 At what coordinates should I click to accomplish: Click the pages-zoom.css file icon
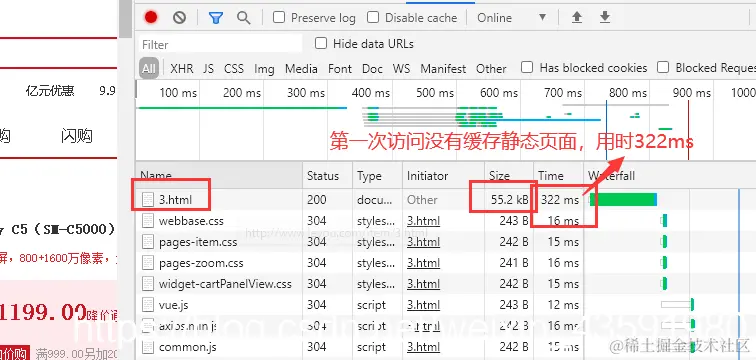click(x=148, y=263)
